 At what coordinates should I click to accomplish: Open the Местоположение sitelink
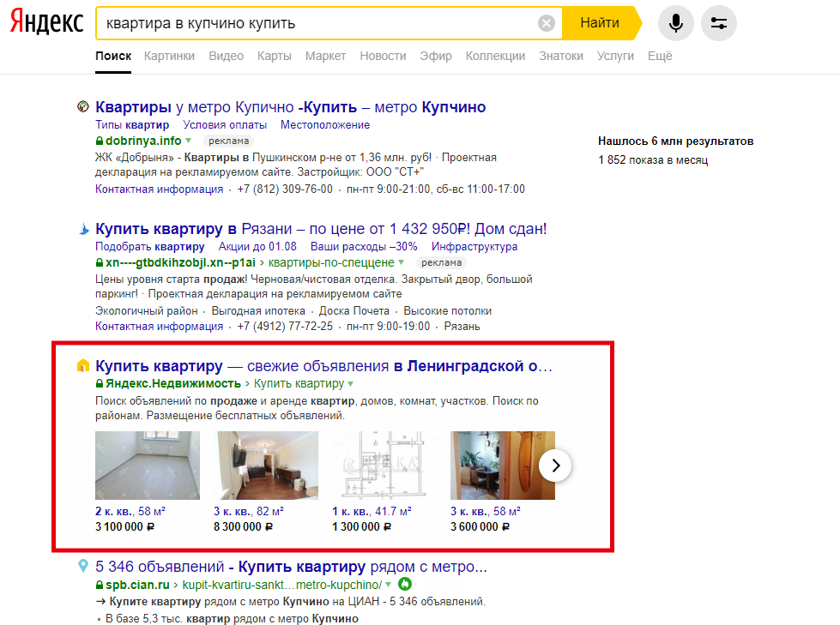325,124
